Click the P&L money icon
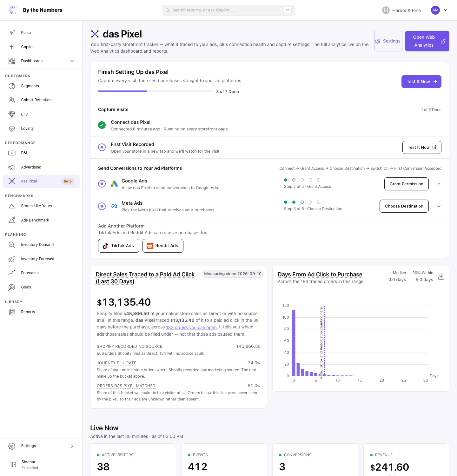 click(12, 153)
